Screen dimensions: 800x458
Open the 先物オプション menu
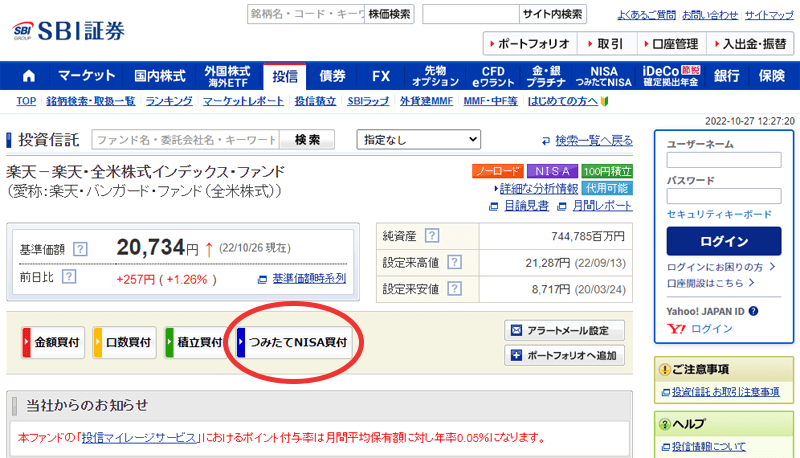tap(435, 76)
